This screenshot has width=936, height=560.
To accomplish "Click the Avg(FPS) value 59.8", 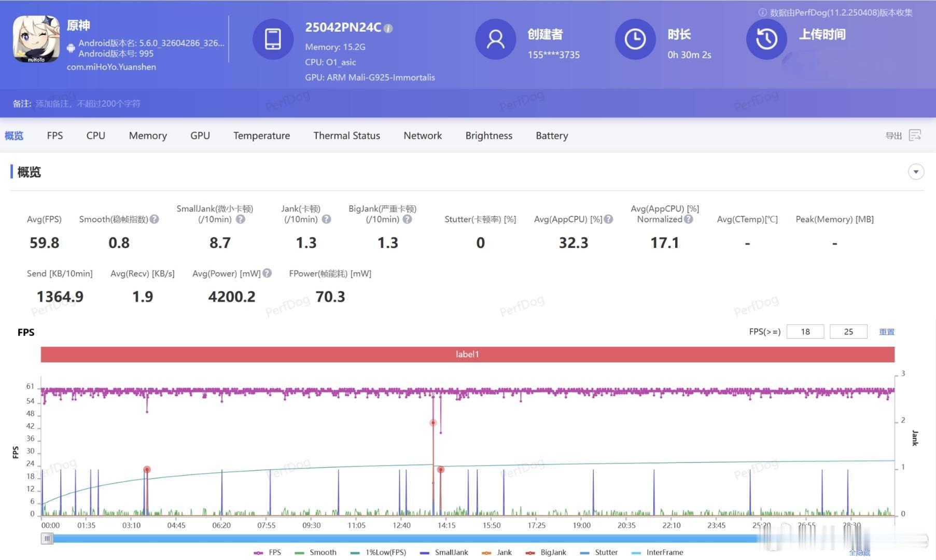I will pos(44,243).
